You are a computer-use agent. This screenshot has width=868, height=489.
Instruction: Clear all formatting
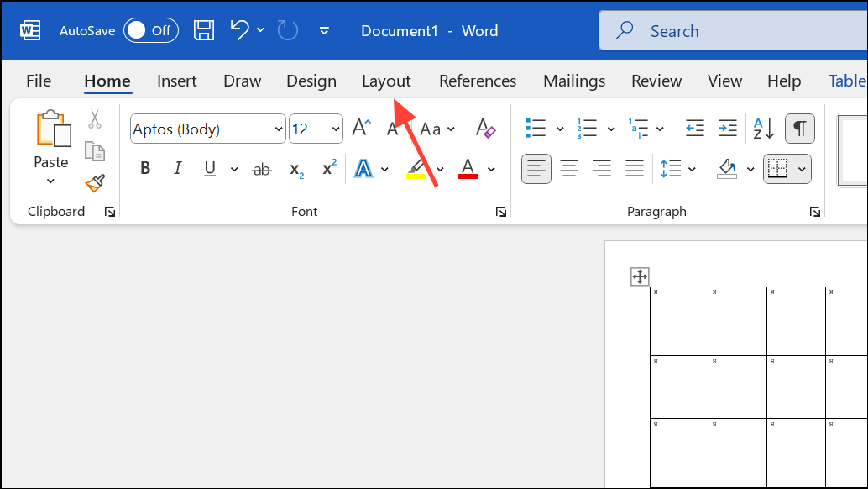pos(485,129)
